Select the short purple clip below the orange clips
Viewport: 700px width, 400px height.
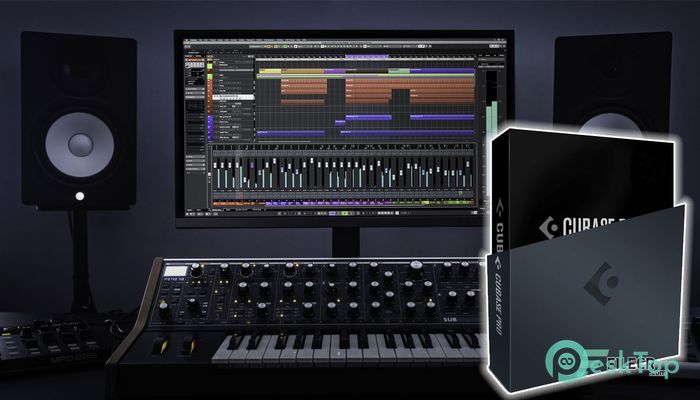[340, 123]
